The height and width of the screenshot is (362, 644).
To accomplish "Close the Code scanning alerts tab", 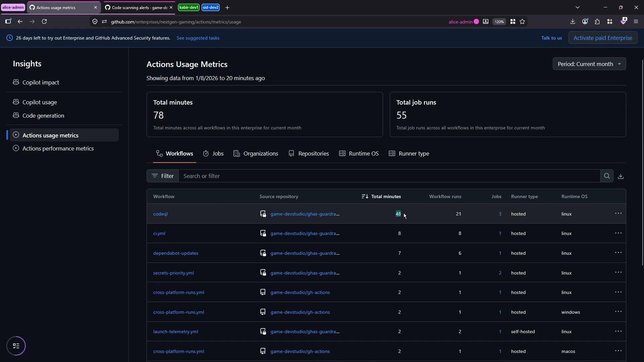I will pyautogui.click(x=171, y=7).
